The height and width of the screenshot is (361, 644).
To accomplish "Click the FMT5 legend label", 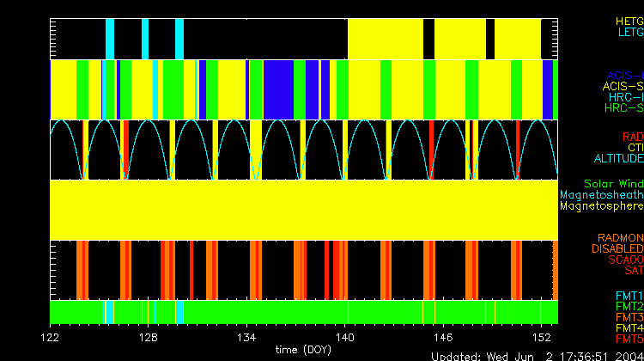I will pos(629,339).
